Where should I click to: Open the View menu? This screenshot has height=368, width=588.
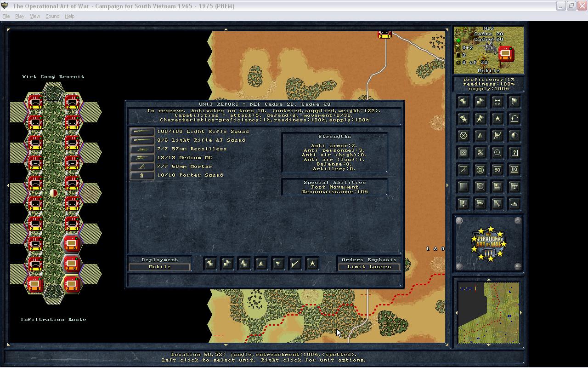pos(35,16)
